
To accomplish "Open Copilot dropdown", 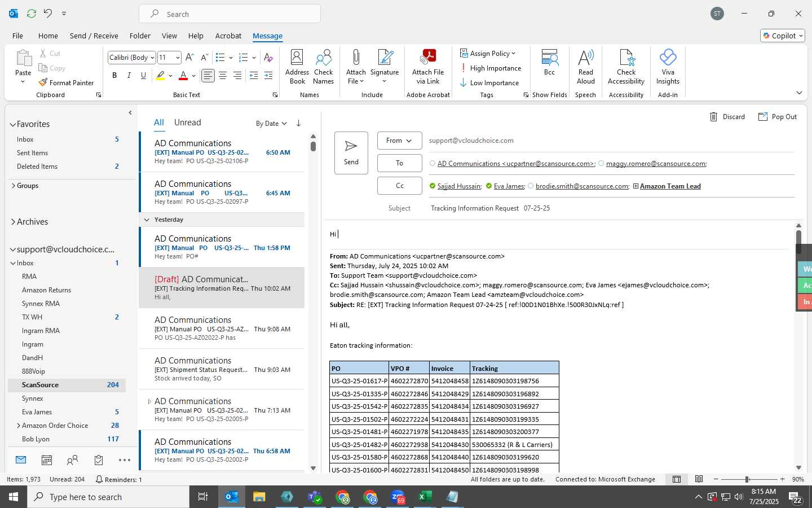I will 783,36.
